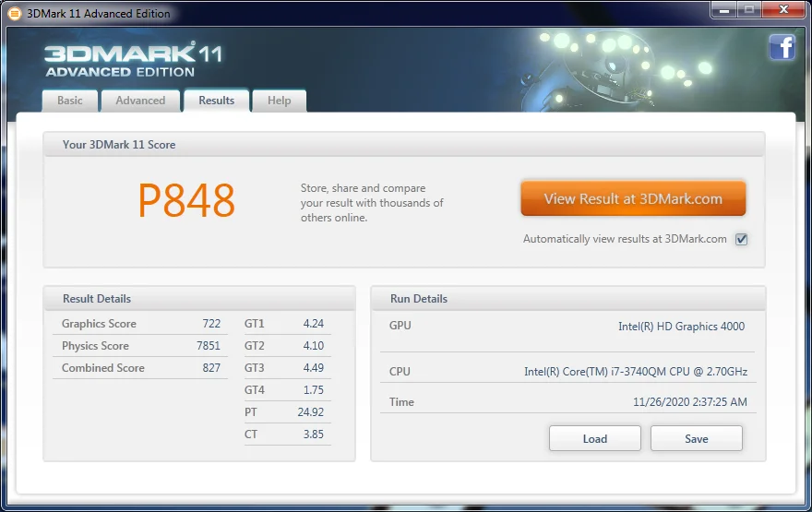Switch to the Basic tab
Screen dimensions: 812x512
coord(70,101)
